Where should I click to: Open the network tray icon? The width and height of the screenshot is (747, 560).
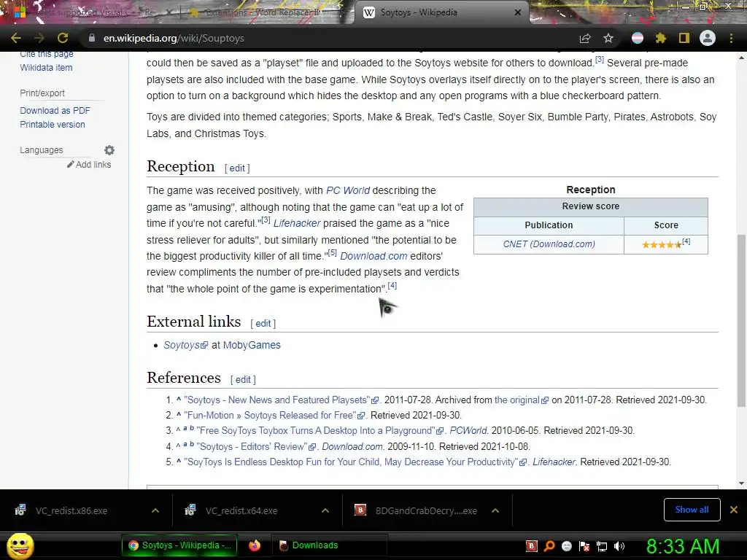(x=602, y=545)
